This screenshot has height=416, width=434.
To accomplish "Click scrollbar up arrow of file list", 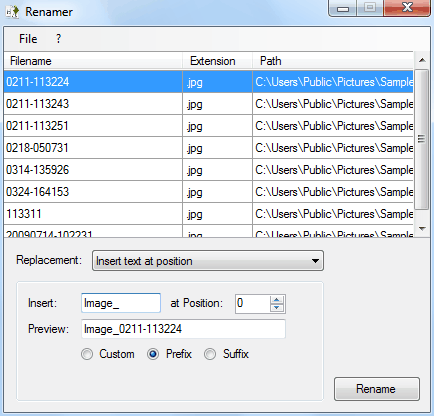I will [x=422, y=60].
